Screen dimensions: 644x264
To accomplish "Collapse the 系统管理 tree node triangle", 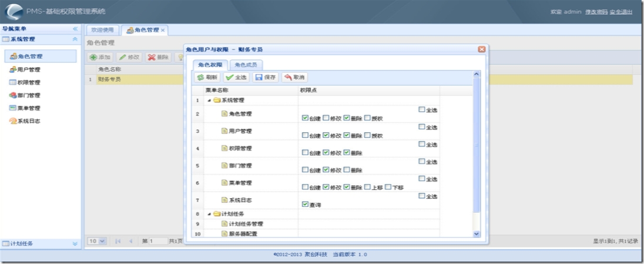I will click(x=209, y=101).
